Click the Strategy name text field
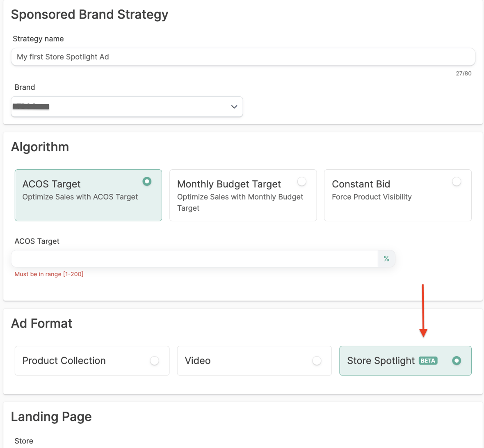This screenshot has width=484, height=448. pyautogui.click(x=243, y=57)
